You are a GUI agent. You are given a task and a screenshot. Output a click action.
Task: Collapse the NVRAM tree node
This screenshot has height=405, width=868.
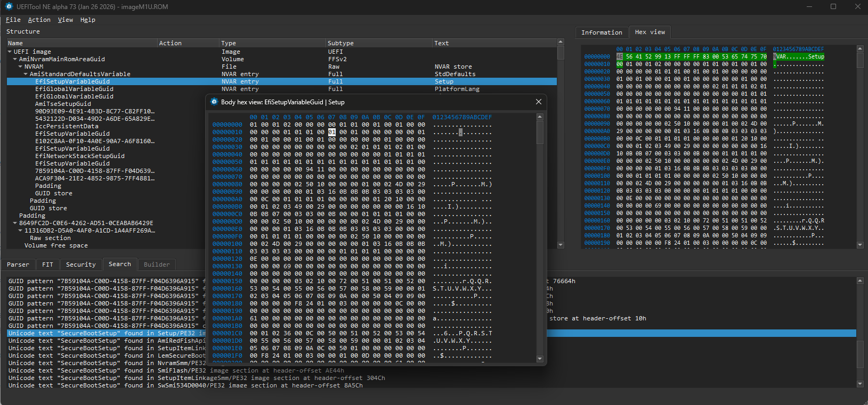click(21, 67)
